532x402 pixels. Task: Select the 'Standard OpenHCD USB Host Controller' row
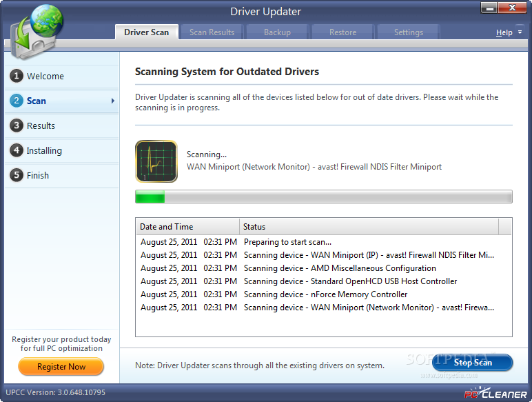point(324,281)
